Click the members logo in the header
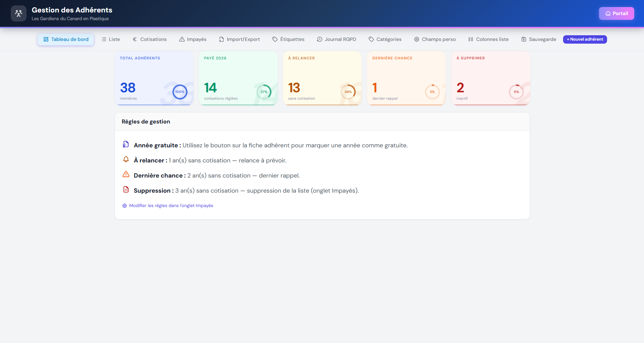 (x=18, y=13)
